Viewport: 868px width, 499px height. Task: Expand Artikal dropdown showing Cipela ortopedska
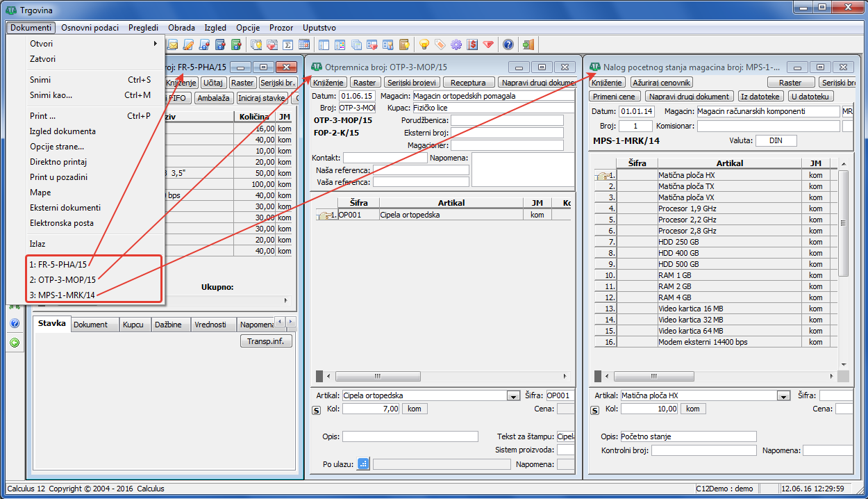513,395
